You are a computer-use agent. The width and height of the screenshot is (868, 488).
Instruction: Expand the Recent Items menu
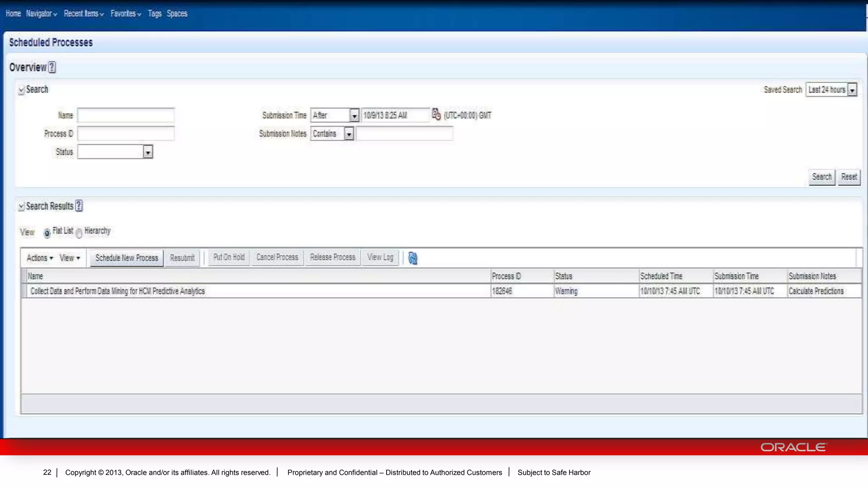[x=84, y=14]
